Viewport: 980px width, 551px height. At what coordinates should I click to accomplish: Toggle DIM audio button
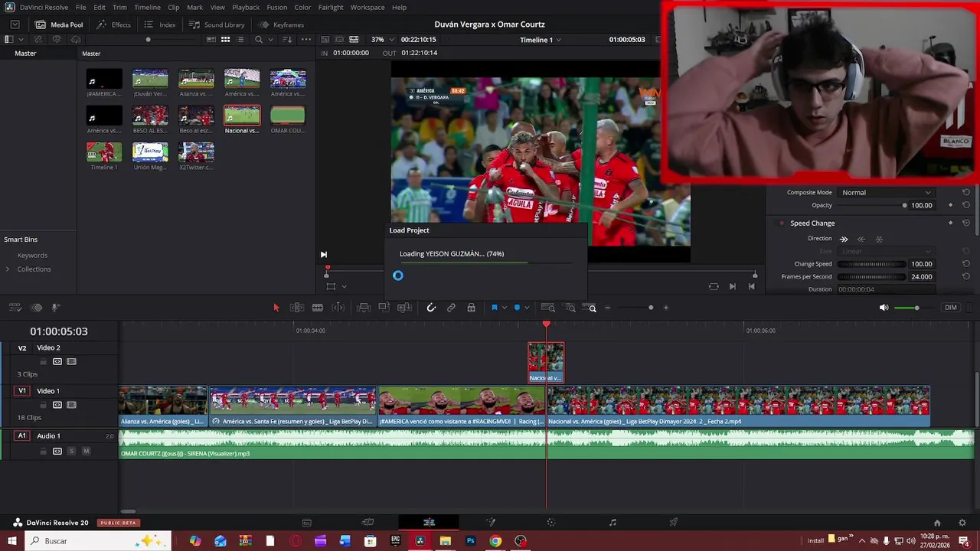pyautogui.click(x=950, y=308)
